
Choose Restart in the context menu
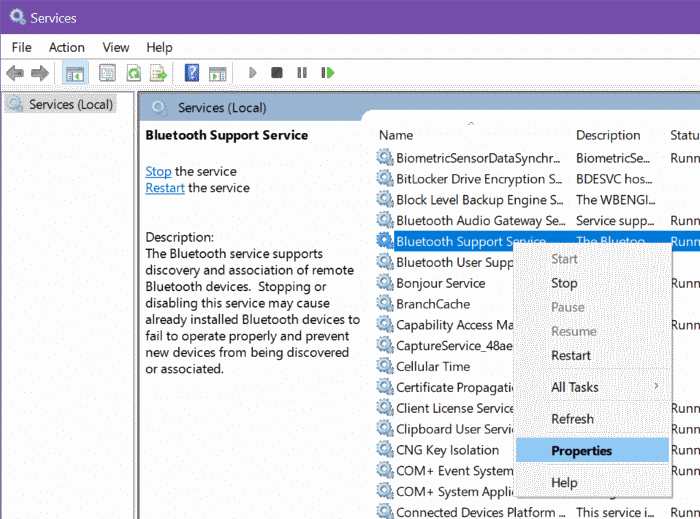coord(592,355)
